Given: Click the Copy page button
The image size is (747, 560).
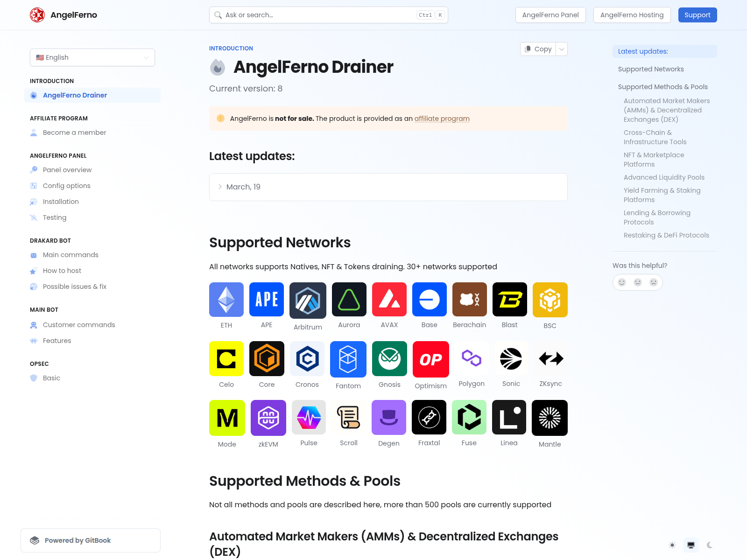Looking at the screenshot, I should click(x=538, y=49).
